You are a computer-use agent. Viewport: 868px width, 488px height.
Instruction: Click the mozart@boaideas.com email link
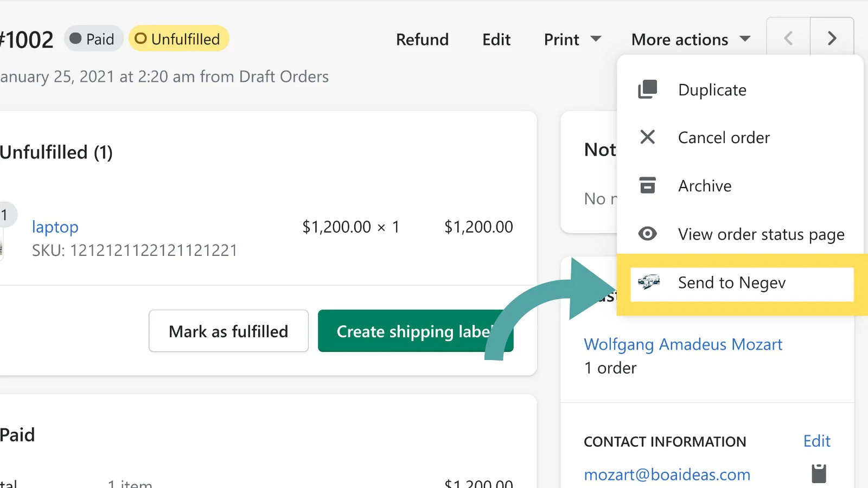667,474
